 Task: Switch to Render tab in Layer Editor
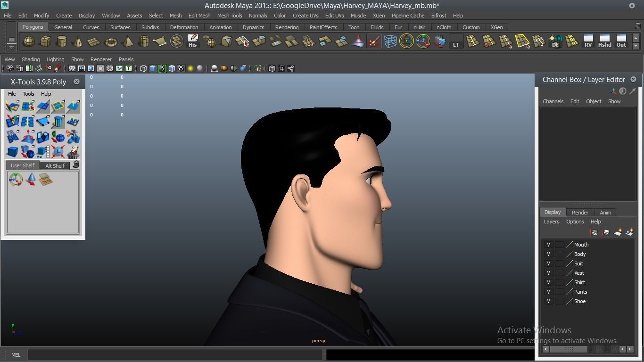[x=580, y=213]
